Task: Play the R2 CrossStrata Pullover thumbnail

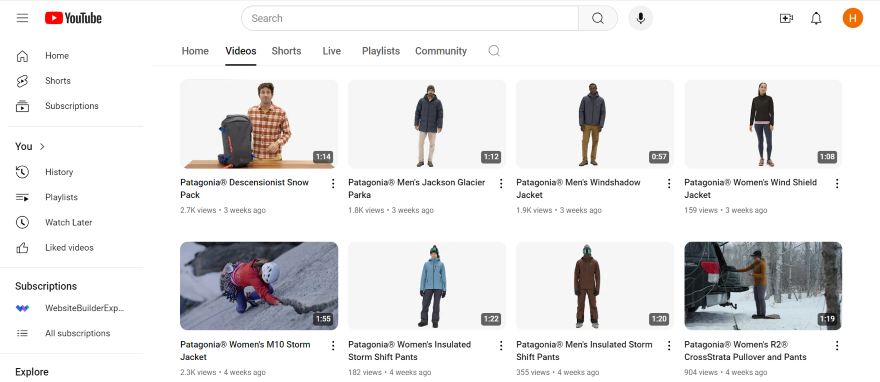Action: pyautogui.click(x=763, y=286)
